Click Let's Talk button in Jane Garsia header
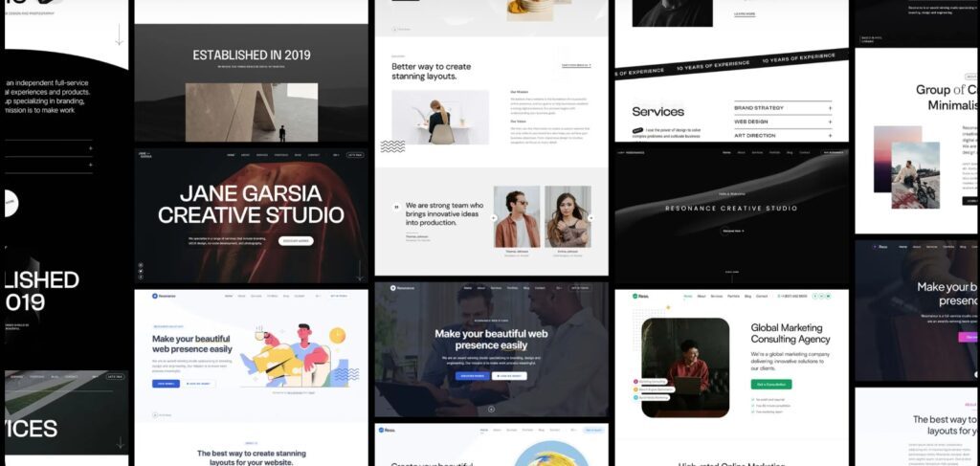980x466 pixels. click(354, 155)
